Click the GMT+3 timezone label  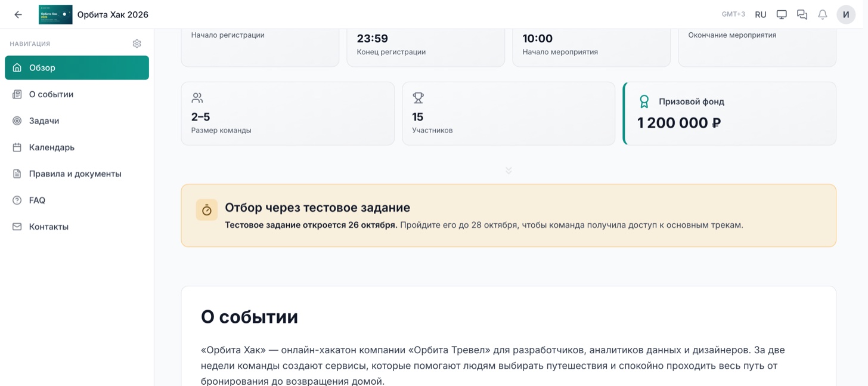(x=733, y=14)
